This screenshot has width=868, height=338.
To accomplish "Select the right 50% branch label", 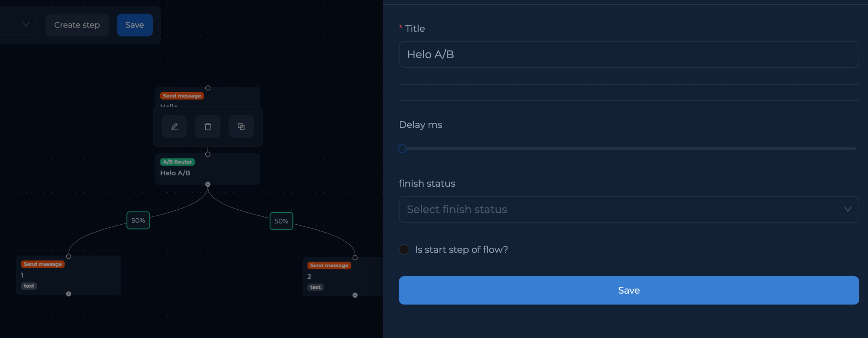I will point(281,221).
